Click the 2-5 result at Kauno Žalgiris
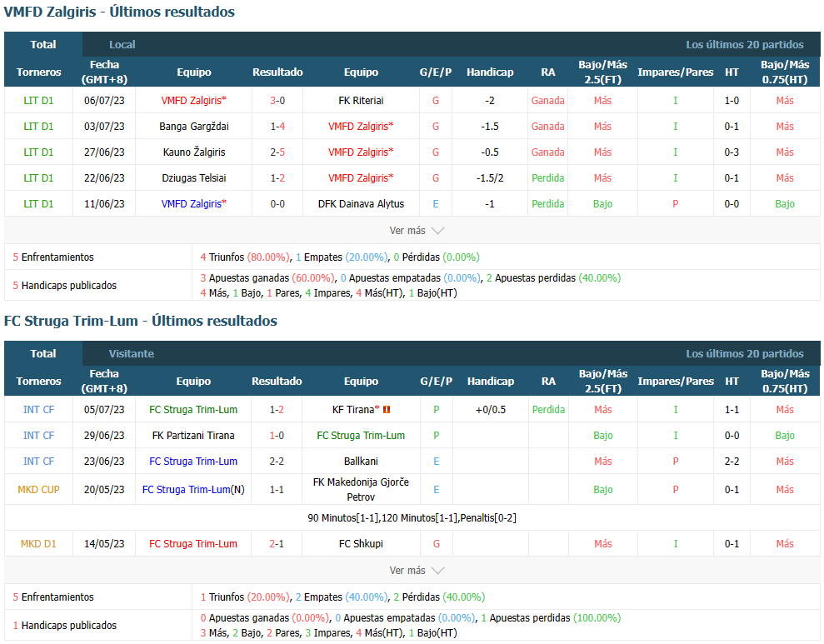Screen dimensions: 824x644 click(277, 152)
